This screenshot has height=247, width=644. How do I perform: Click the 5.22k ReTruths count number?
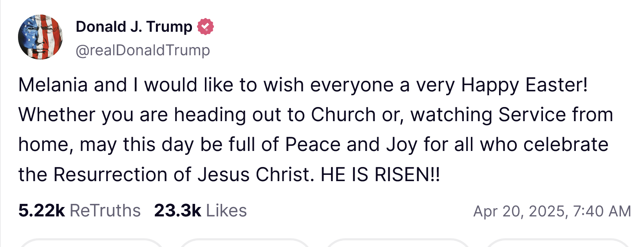pos(42,211)
